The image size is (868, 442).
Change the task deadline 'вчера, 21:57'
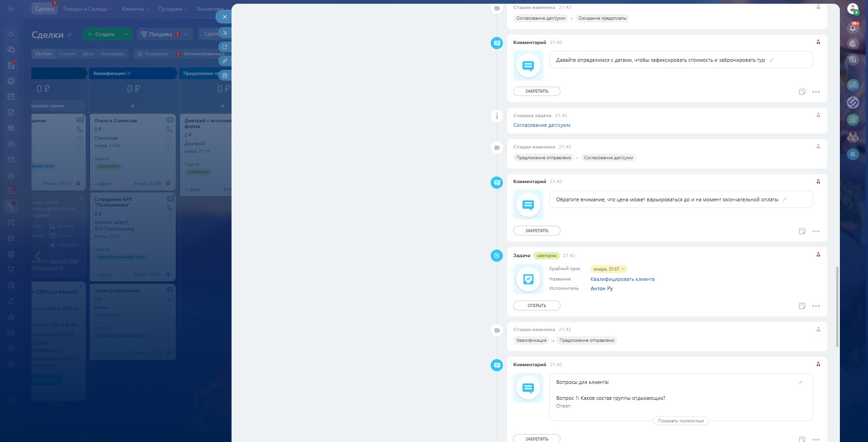[x=608, y=269]
